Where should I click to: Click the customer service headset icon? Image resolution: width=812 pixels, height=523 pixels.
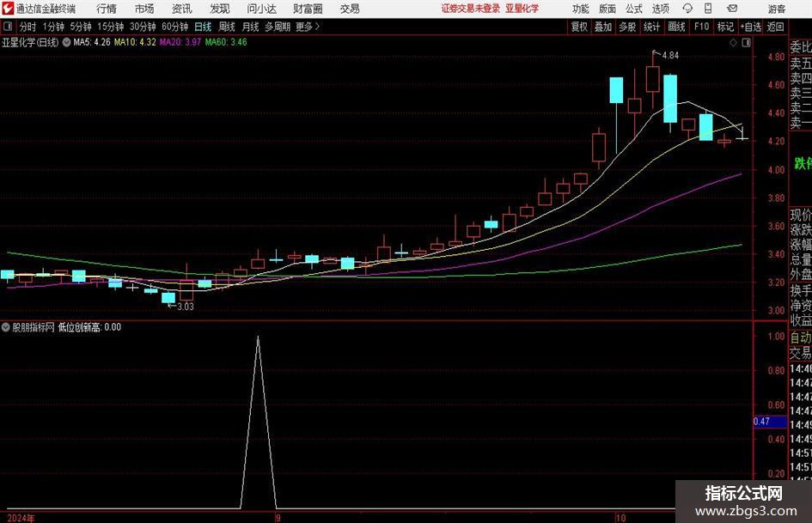pos(687,9)
